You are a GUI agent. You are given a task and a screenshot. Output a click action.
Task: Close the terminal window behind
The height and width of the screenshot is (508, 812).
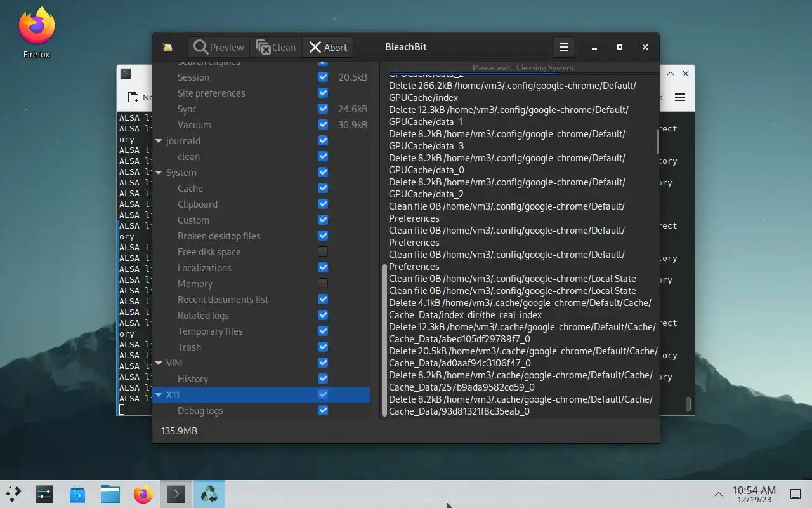tap(686, 74)
